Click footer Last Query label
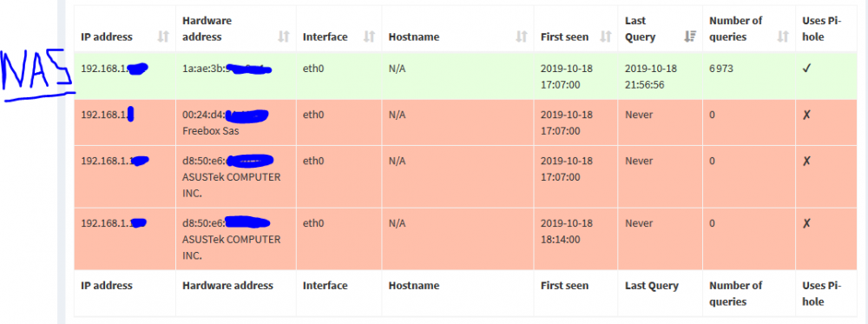The width and height of the screenshot is (868, 324). (x=652, y=286)
